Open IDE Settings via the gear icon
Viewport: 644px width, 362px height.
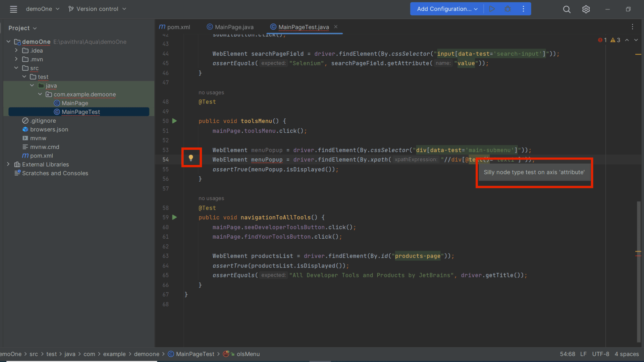(x=586, y=9)
